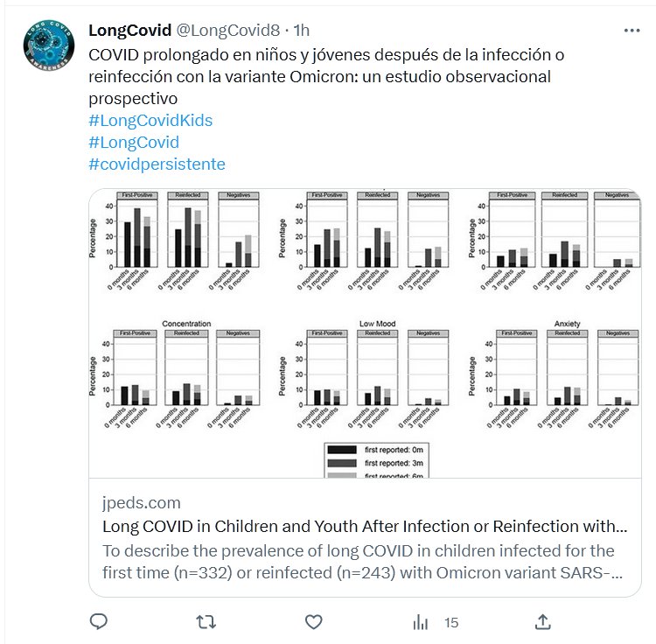Click the #LongCovidKids hashtag
Image resolution: width=656 pixels, height=644 pixels.
[150, 120]
